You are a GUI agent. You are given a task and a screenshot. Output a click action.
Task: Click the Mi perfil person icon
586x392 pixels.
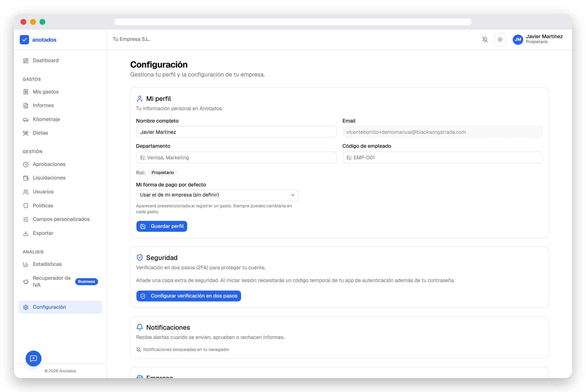140,99
